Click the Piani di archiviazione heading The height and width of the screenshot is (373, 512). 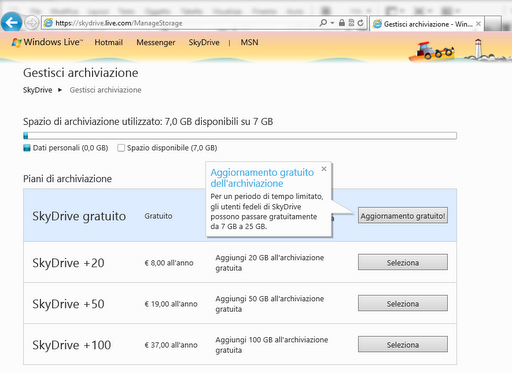(67, 179)
